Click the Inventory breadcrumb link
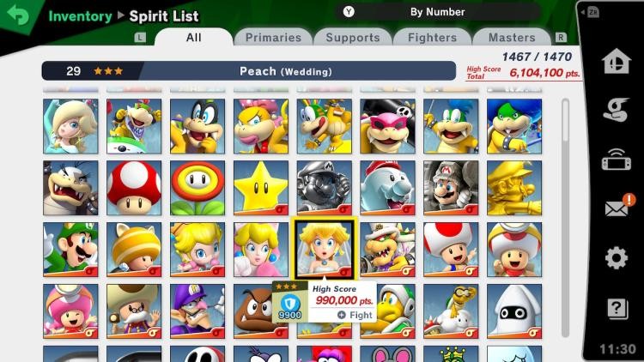The height and width of the screenshot is (362, 644). (80, 16)
